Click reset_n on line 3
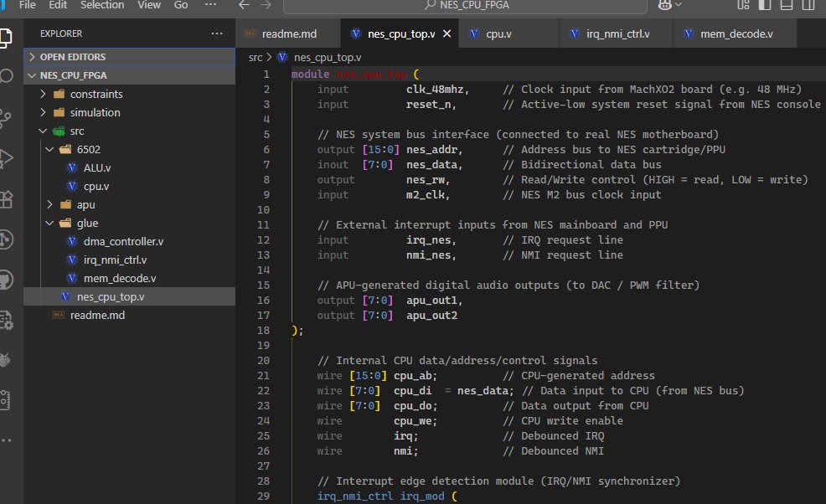This screenshot has height=504, width=826. tap(431, 105)
